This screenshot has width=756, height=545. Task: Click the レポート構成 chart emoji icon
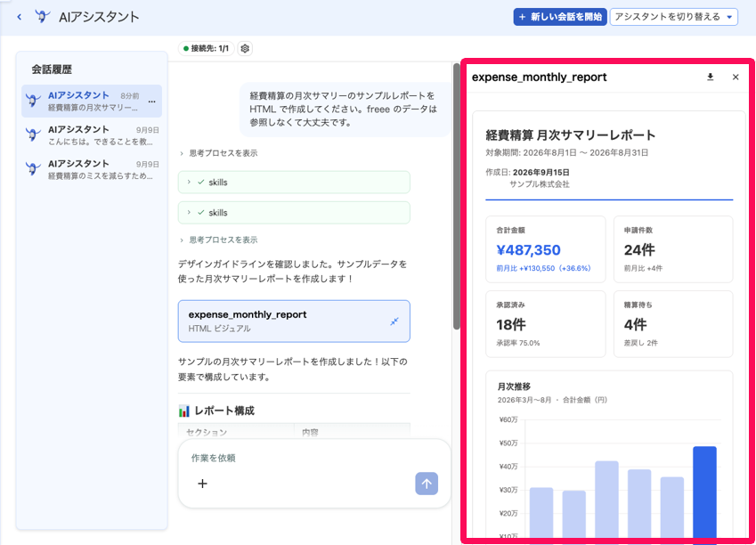pos(184,411)
